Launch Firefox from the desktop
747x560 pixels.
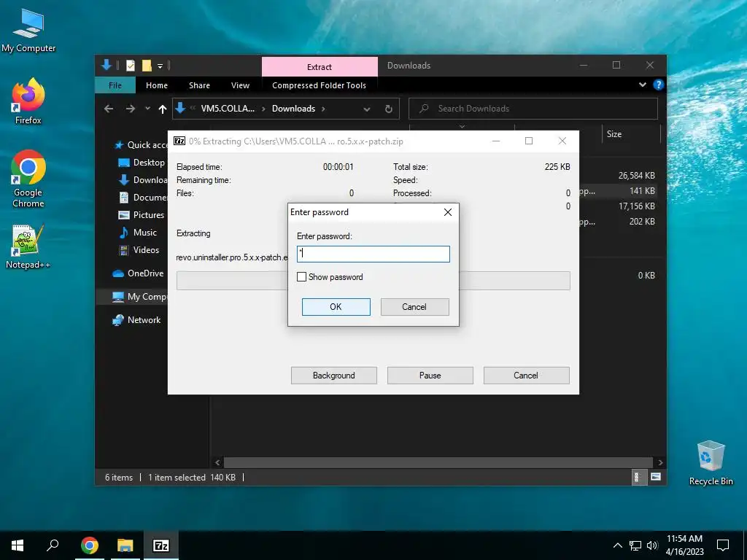click(x=28, y=101)
